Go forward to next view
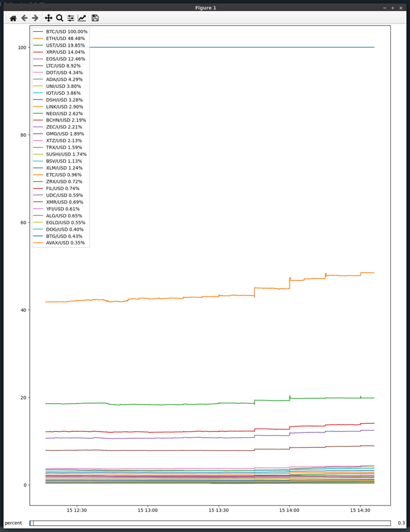This screenshot has height=532, width=410. pyautogui.click(x=35, y=18)
